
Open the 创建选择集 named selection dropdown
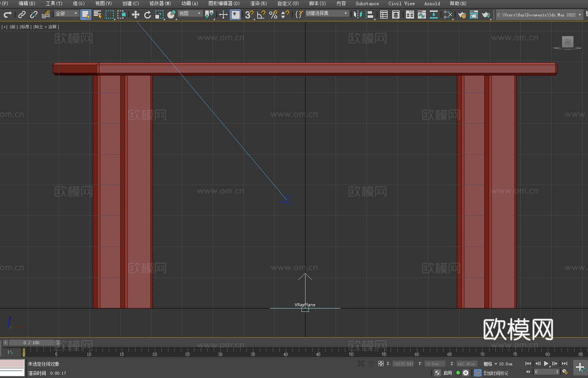[x=327, y=13]
